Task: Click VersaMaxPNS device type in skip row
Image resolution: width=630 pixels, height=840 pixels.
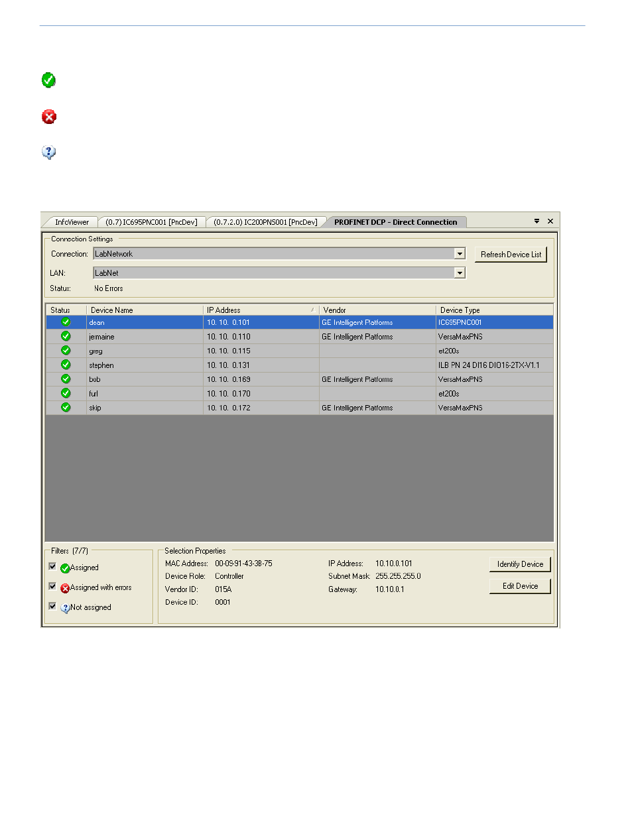Action: point(495,408)
